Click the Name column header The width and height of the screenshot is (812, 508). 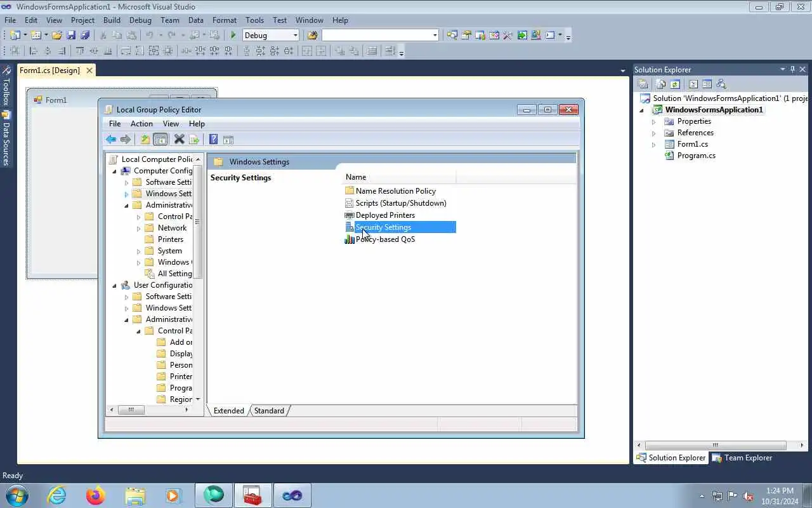pyautogui.click(x=399, y=177)
